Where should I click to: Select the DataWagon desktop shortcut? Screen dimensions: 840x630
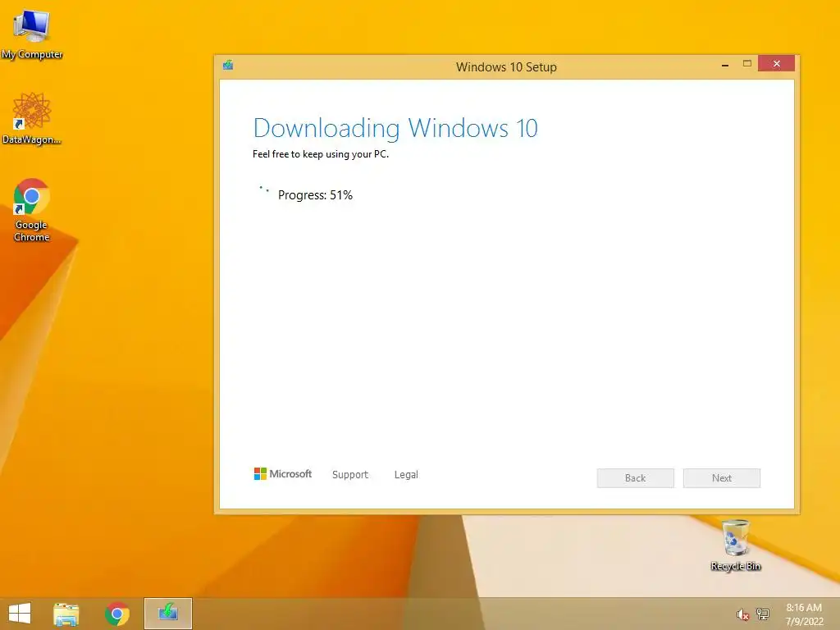pyautogui.click(x=32, y=118)
